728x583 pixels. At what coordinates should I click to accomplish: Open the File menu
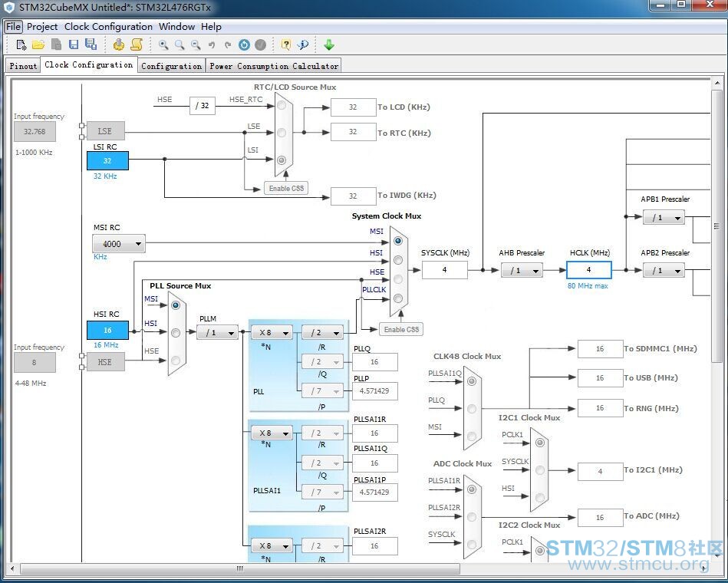click(13, 26)
